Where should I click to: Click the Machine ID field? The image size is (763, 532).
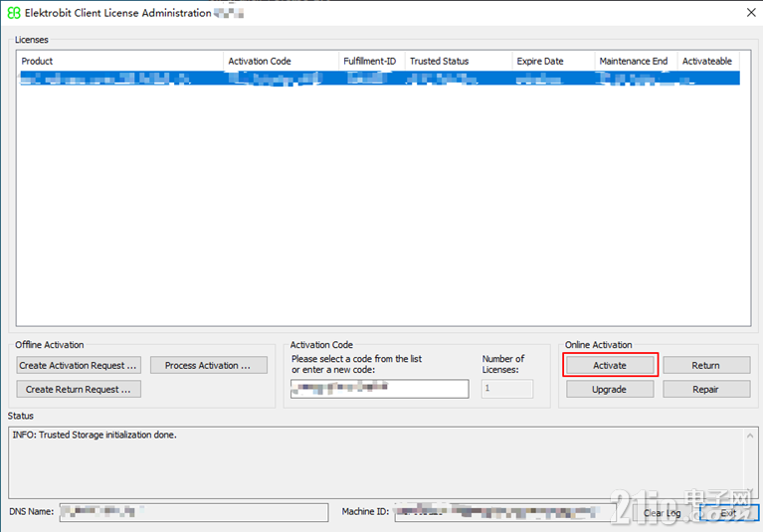click(505, 512)
